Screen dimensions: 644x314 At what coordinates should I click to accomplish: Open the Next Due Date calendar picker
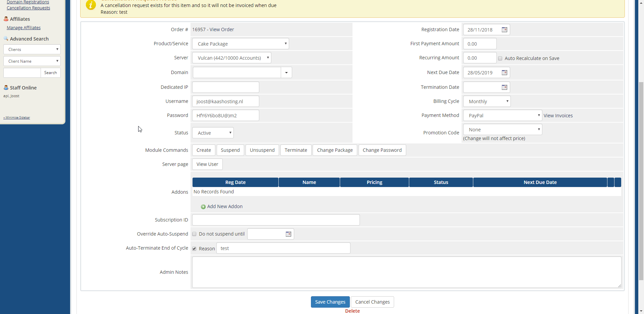point(504,73)
